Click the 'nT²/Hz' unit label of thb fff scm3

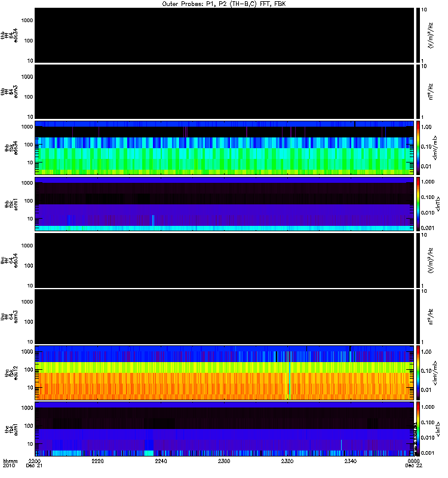[x=430, y=91]
